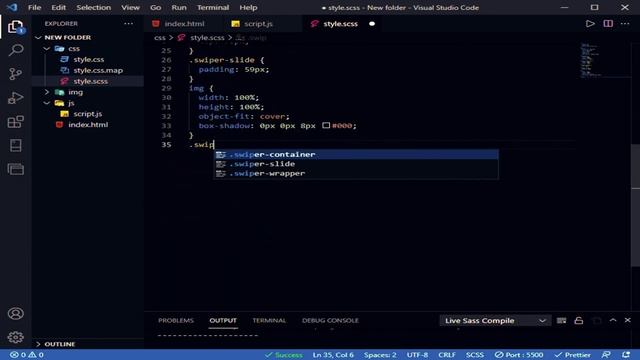Open the Help menu
The width and height of the screenshot is (640, 360).
(248, 7)
